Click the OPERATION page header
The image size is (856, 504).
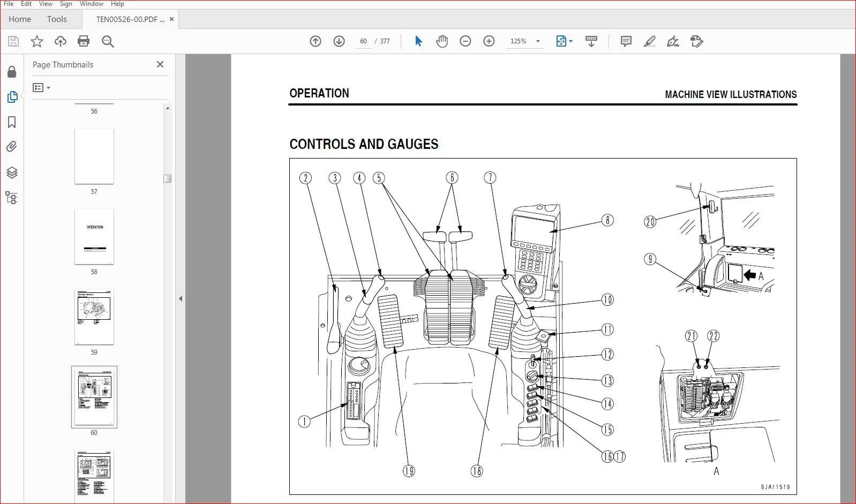click(319, 93)
